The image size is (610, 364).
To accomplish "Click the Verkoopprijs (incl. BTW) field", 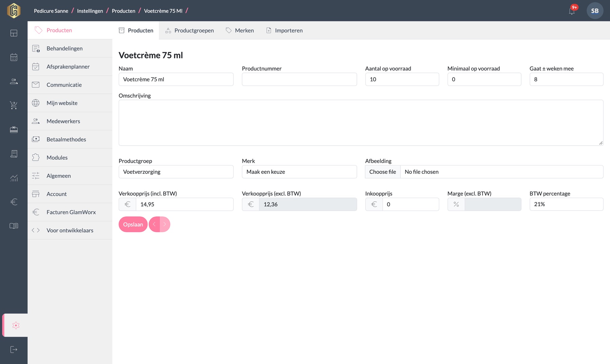I will pos(184,204).
